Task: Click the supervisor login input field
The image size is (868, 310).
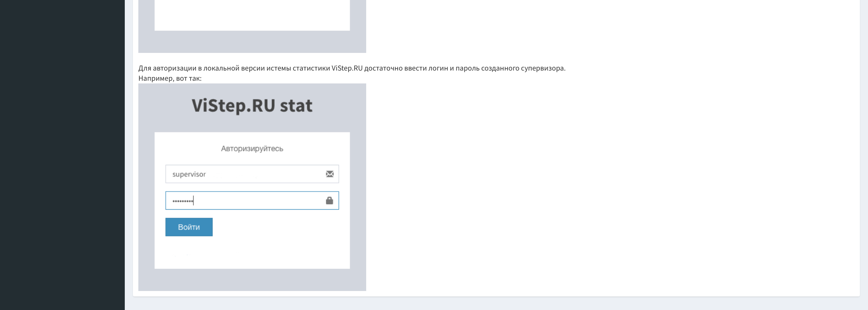Action: (252, 174)
